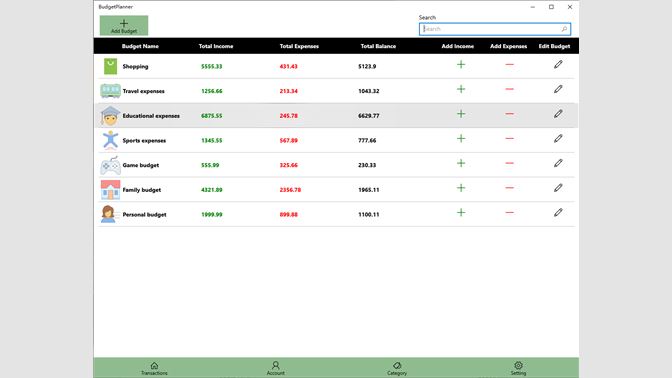
Task: Add income to Personal budget
Action: 461,213
